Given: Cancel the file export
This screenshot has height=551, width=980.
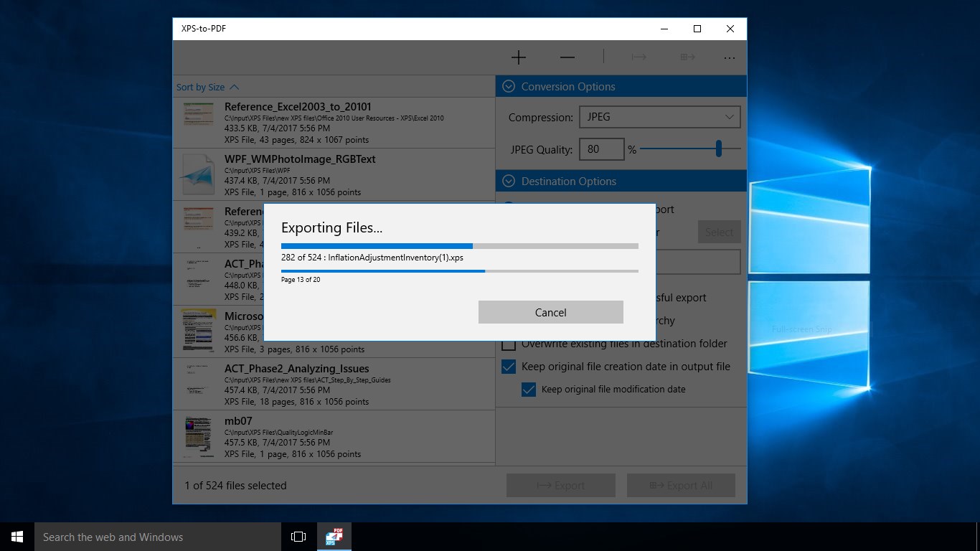Looking at the screenshot, I should (551, 312).
